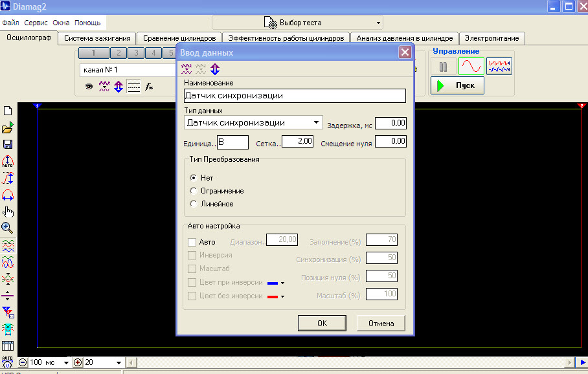
Task: Click the purple line with arrows icon
Action: [8, 296]
